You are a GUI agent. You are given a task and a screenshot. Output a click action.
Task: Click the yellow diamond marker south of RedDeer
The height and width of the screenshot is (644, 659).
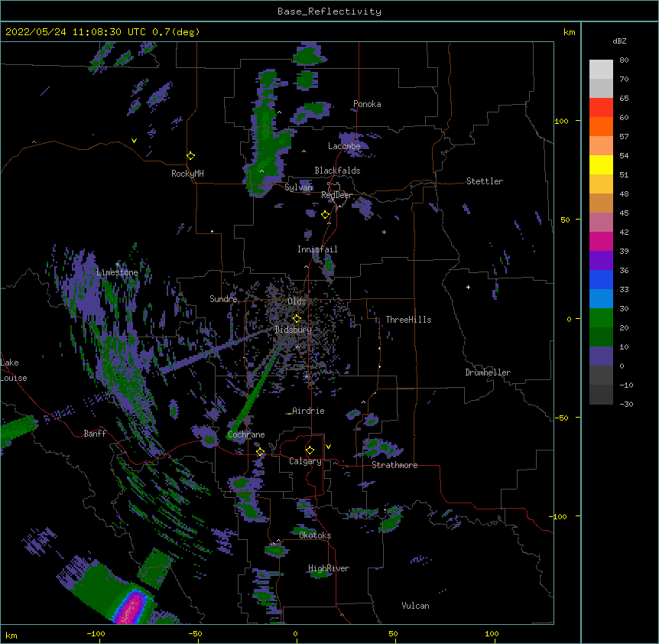(x=326, y=215)
